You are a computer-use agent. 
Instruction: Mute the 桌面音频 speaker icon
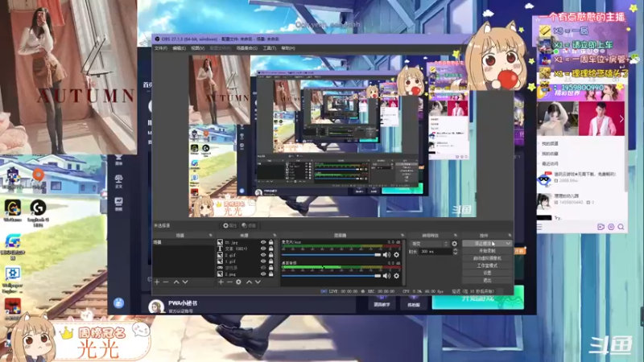tap(386, 276)
